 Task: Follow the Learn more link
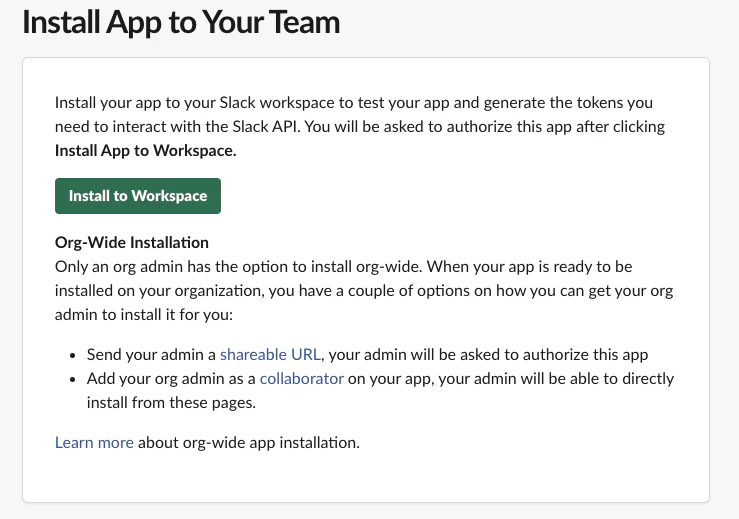tap(94, 443)
